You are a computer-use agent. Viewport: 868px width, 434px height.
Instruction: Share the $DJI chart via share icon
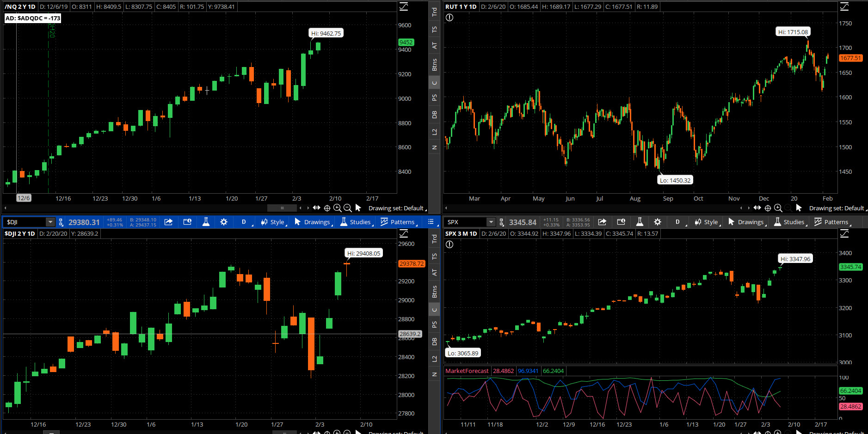click(169, 222)
